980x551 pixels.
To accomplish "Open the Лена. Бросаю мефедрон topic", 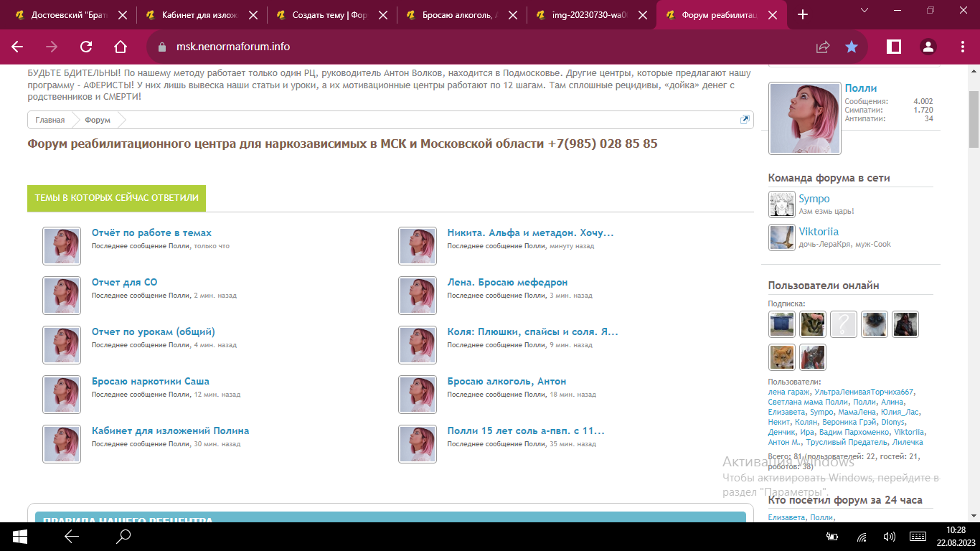I will pyautogui.click(x=507, y=282).
